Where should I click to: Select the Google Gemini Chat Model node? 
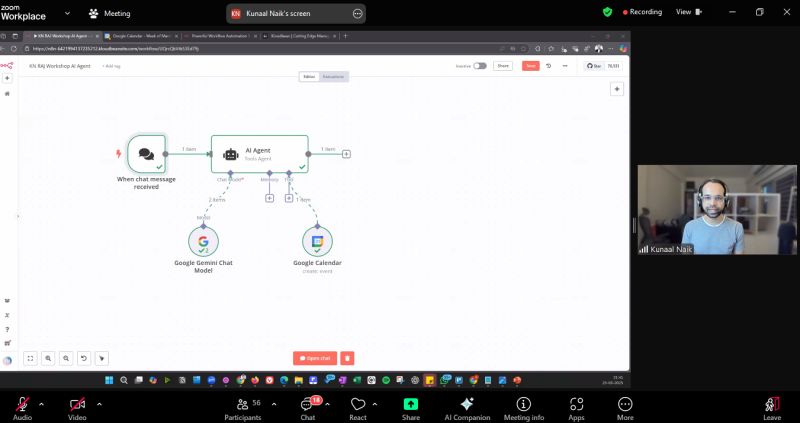point(203,241)
